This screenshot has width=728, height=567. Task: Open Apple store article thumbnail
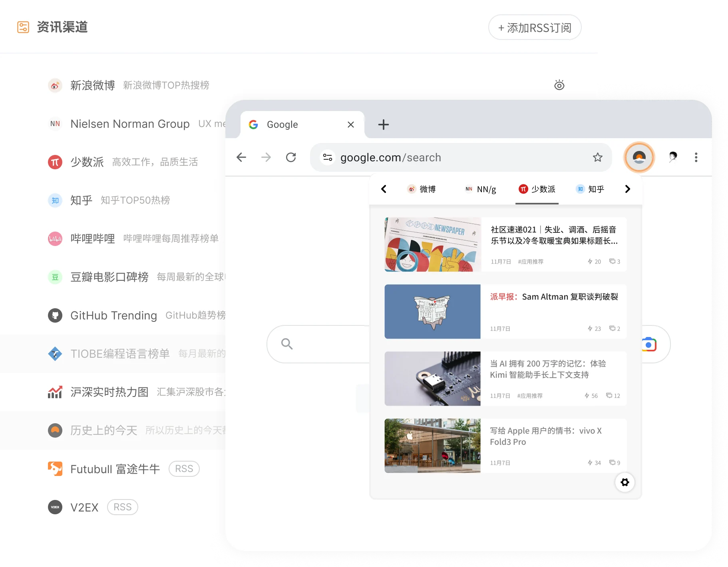click(x=433, y=446)
